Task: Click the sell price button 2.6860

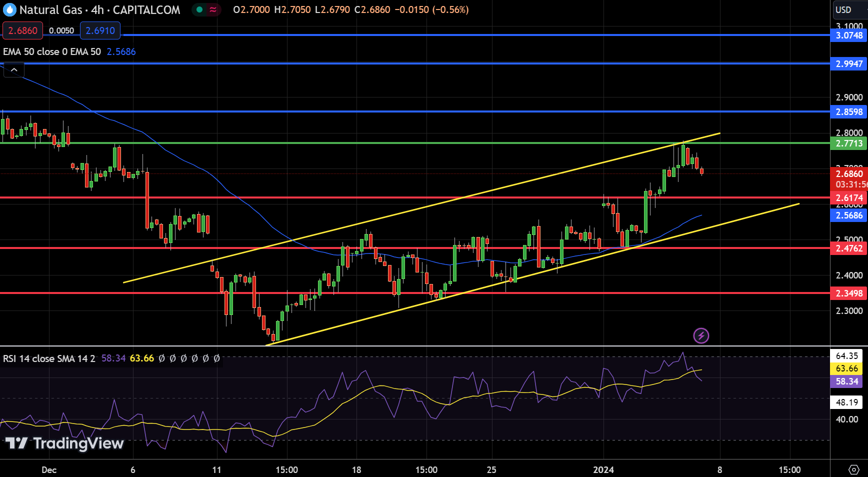Action: click(x=23, y=30)
